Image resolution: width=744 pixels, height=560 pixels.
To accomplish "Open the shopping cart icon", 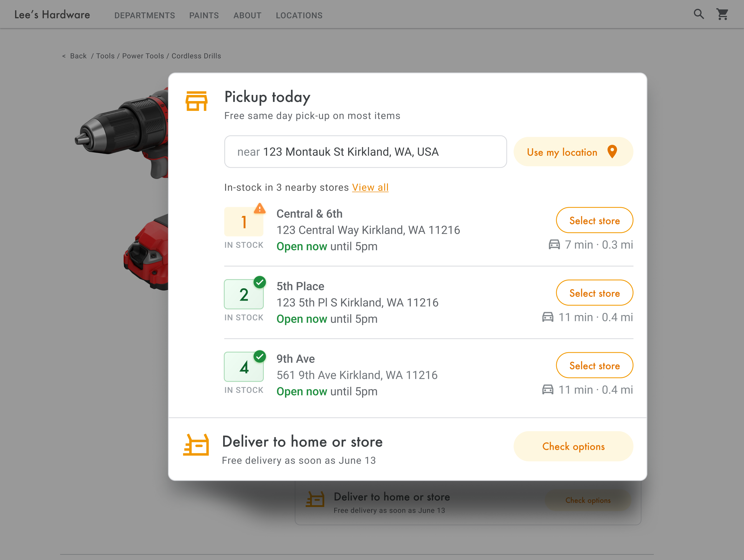I will point(722,14).
